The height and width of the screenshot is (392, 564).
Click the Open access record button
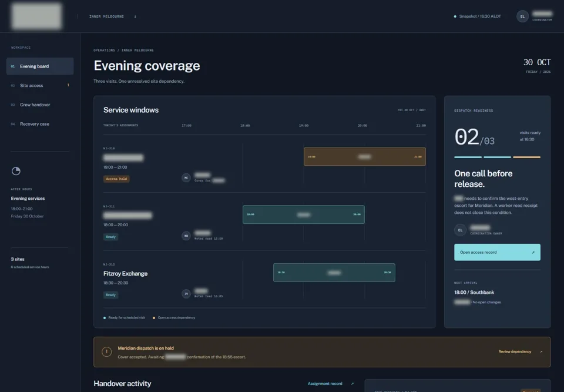pyautogui.click(x=497, y=252)
